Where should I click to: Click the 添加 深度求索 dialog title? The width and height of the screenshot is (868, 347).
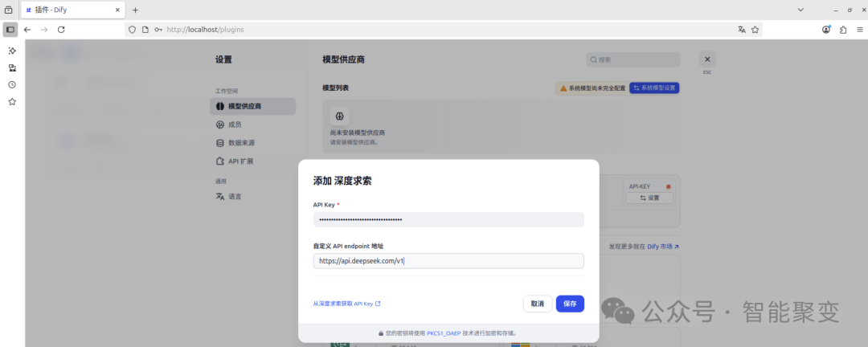pos(342,181)
